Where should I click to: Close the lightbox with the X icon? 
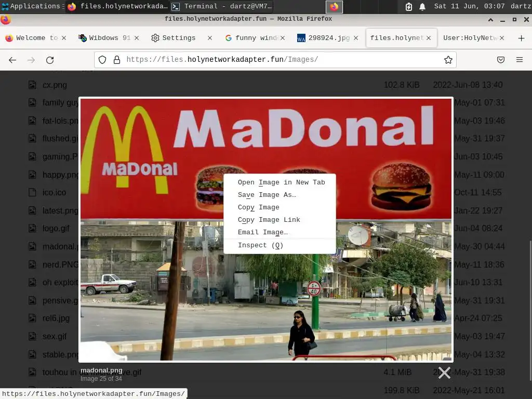[x=444, y=373]
